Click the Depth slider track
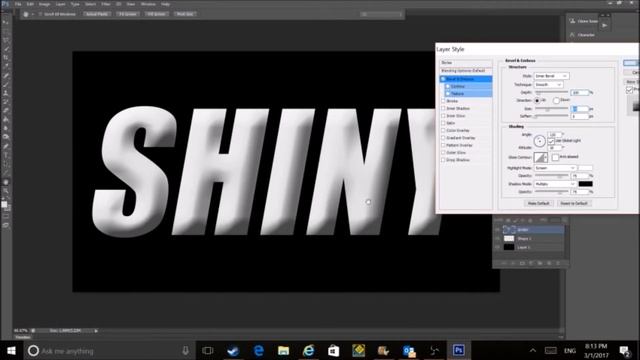640x360 pixels. point(551,92)
